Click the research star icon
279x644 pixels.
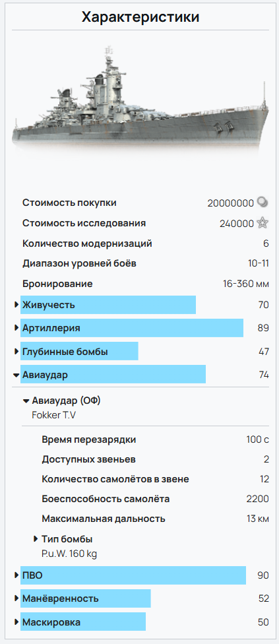263,223
